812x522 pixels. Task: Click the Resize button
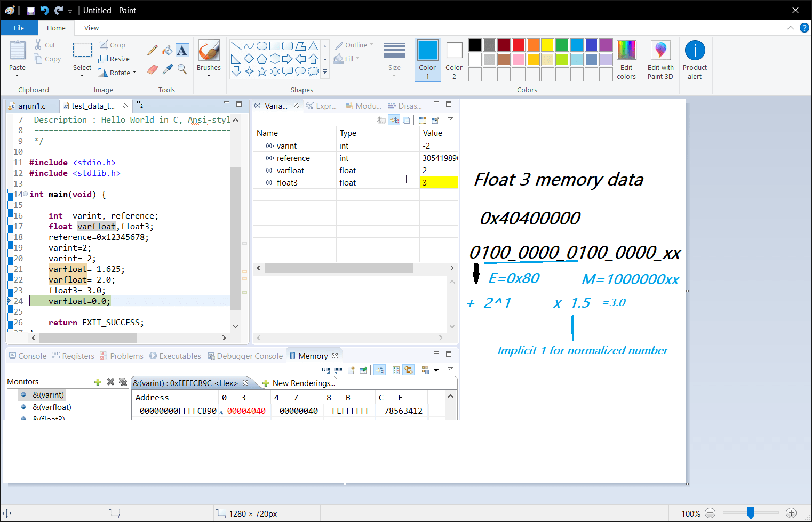114,59
